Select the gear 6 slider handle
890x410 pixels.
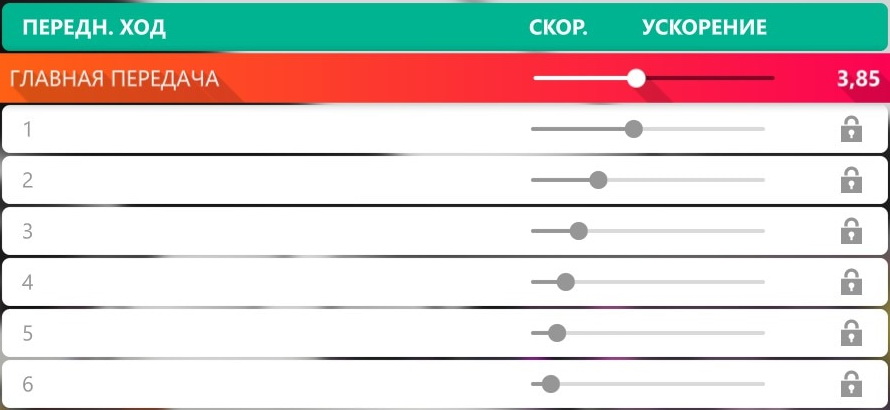[550, 384]
